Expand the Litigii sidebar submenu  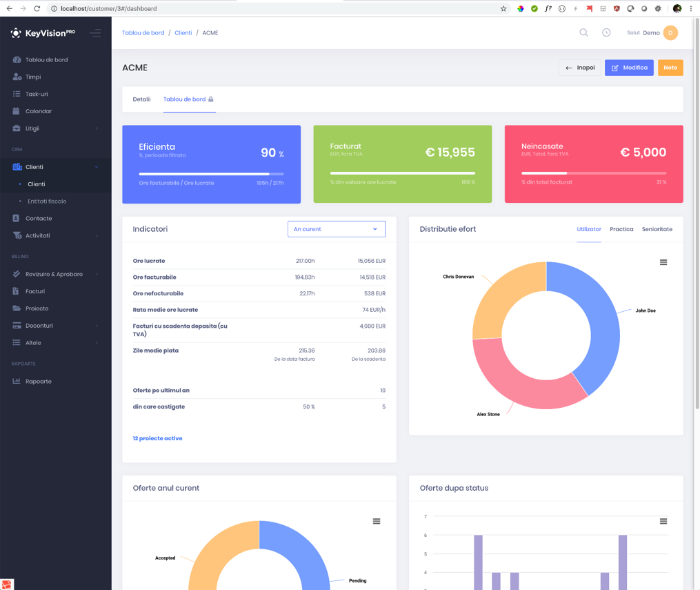[56, 128]
